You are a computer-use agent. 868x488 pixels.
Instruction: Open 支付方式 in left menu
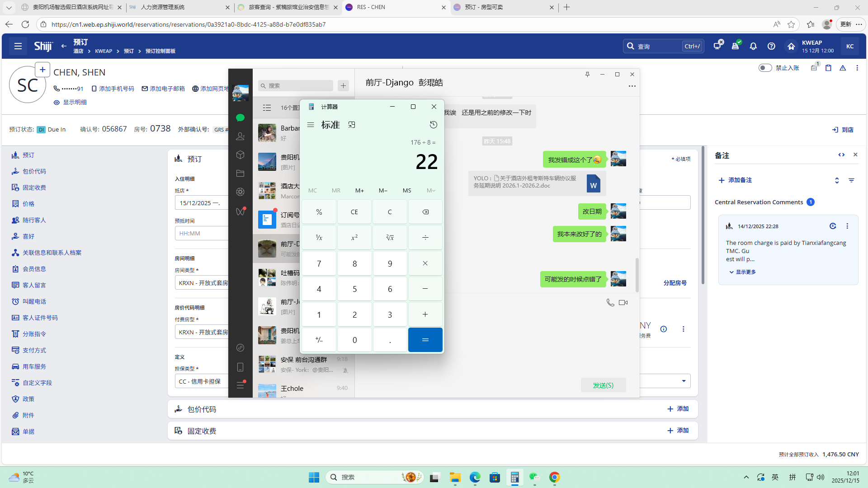pyautogui.click(x=34, y=350)
